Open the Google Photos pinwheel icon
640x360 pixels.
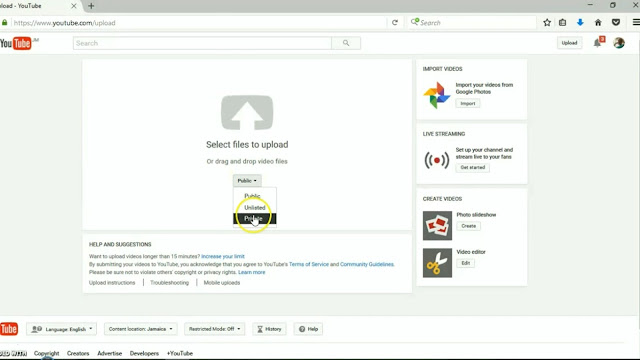tap(437, 95)
